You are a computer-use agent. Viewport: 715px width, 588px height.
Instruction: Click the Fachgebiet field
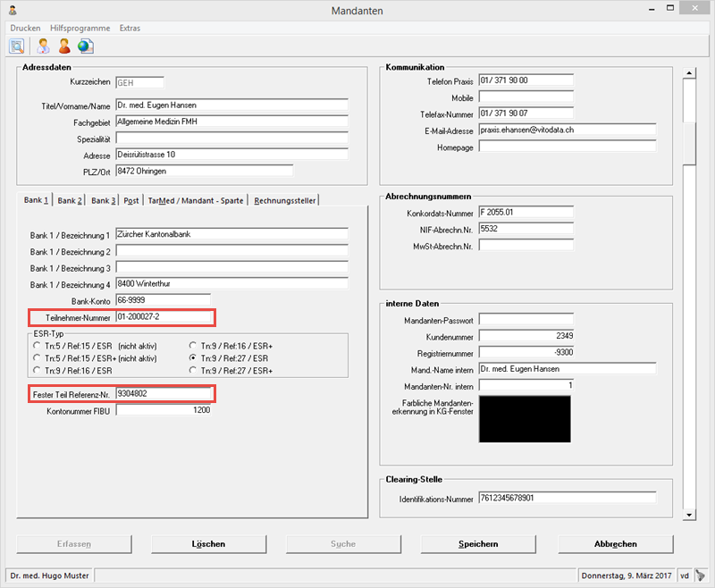point(231,122)
